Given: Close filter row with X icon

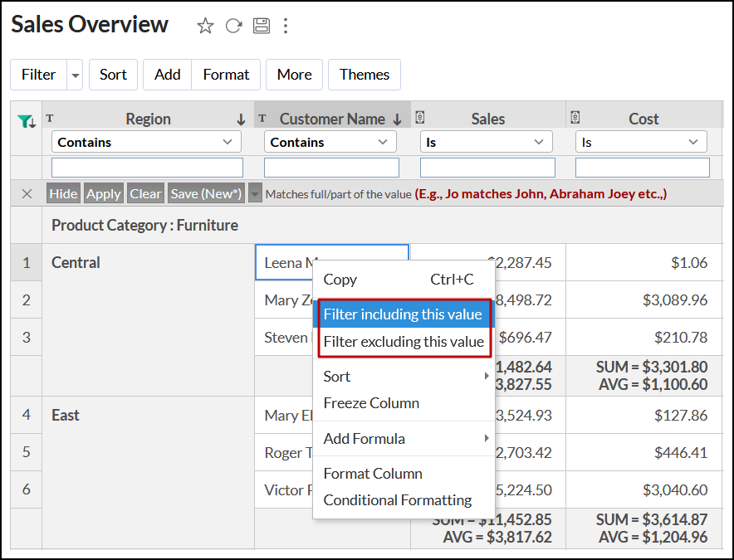Looking at the screenshot, I should [x=27, y=194].
